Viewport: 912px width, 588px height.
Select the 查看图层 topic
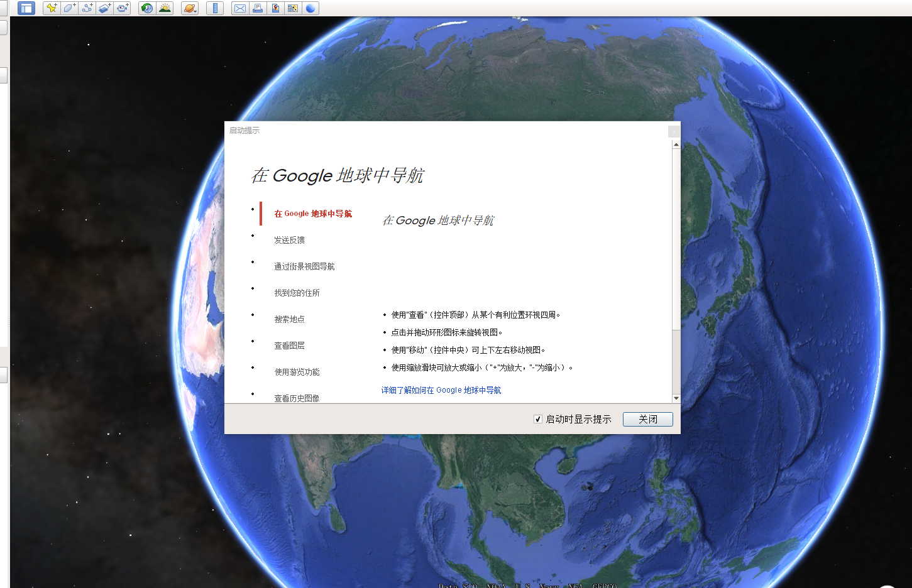[x=289, y=346]
